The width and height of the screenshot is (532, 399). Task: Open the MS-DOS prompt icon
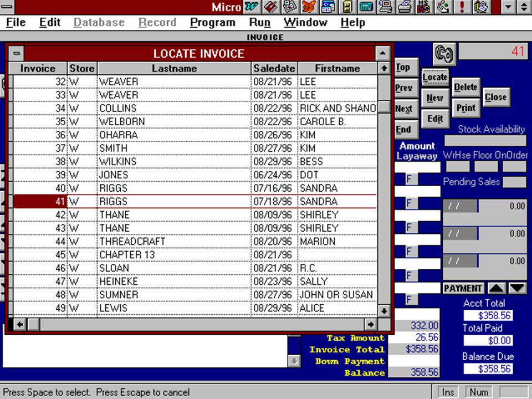423,7
